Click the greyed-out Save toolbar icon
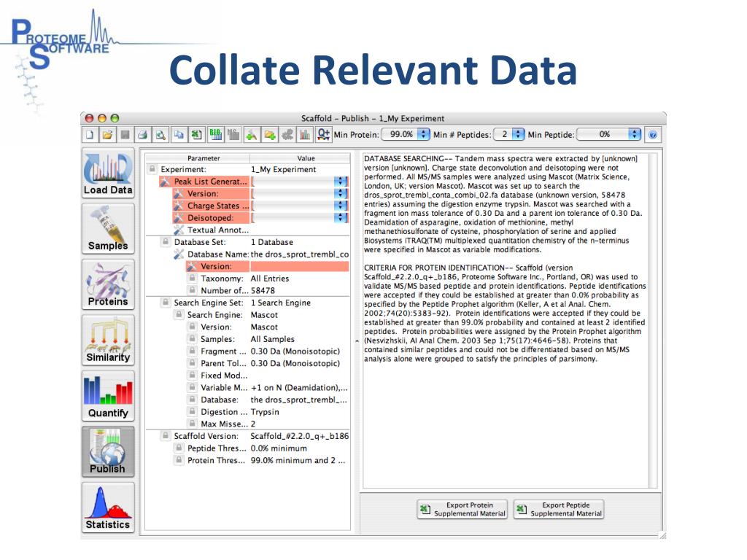The height and width of the screenshot is (560, 747). (125, 135)
